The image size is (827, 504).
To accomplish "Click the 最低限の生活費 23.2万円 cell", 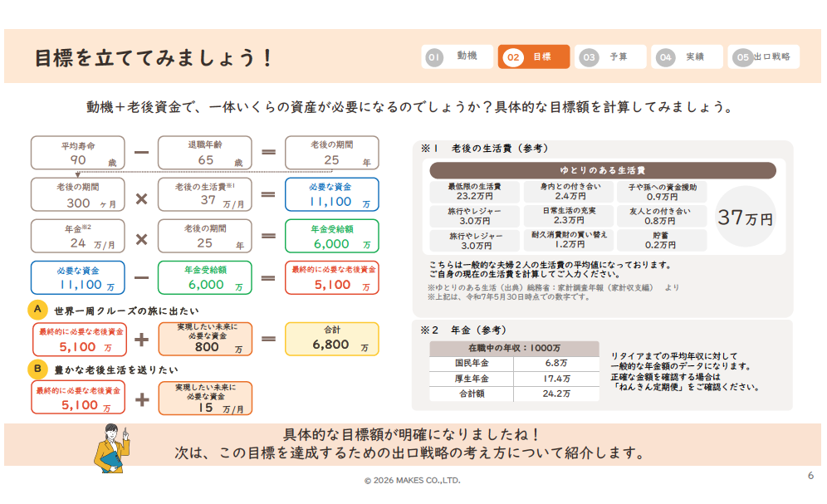I will (x=473, y=192).
